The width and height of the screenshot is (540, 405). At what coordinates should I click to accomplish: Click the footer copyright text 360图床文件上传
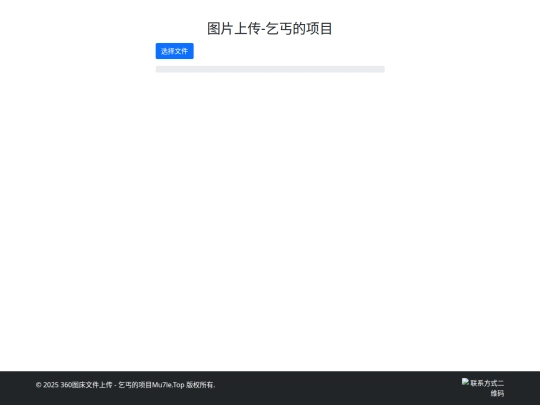coord(86,385)
